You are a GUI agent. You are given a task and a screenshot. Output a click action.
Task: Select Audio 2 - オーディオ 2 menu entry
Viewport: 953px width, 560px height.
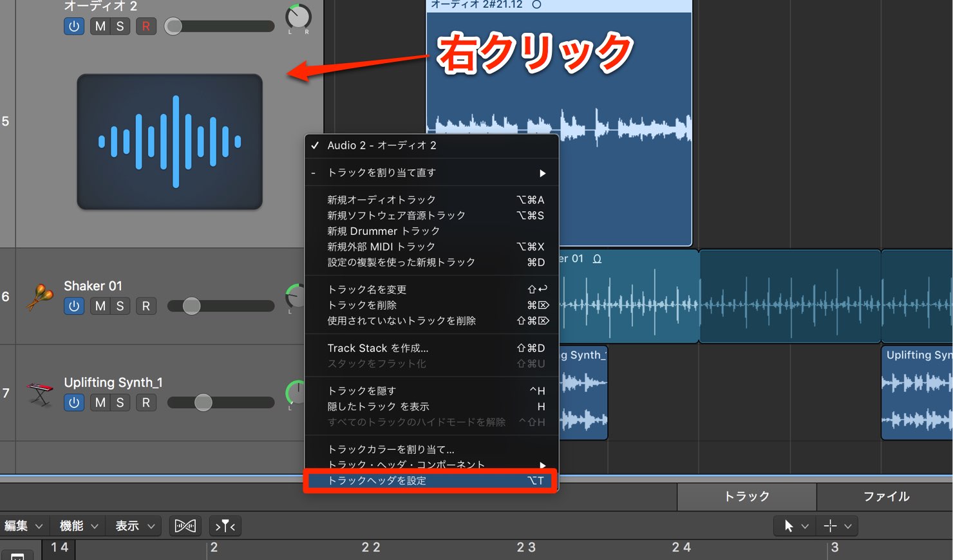coord(431,145)
